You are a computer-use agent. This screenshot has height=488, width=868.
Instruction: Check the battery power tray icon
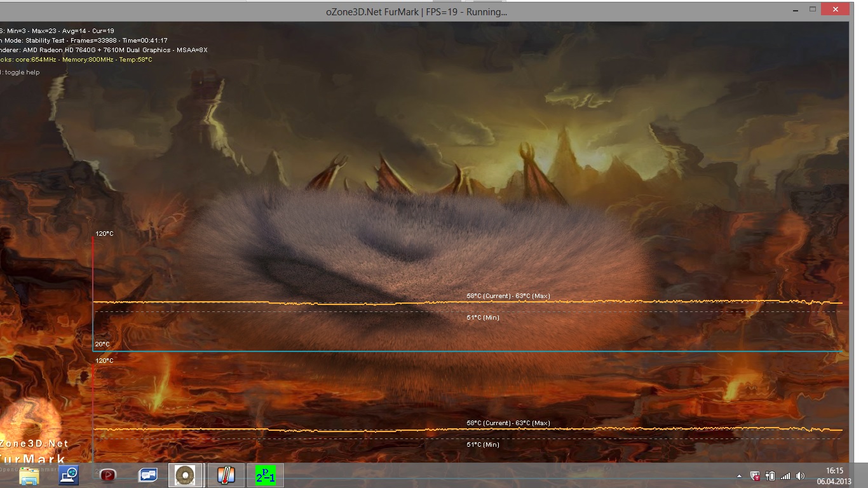pos(770,476)
